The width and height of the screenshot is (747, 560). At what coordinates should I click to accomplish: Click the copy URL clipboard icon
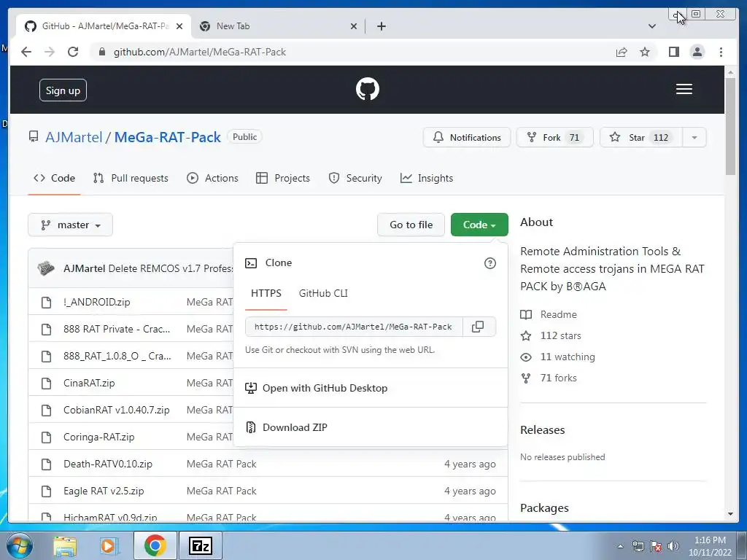tap(478, 327)
